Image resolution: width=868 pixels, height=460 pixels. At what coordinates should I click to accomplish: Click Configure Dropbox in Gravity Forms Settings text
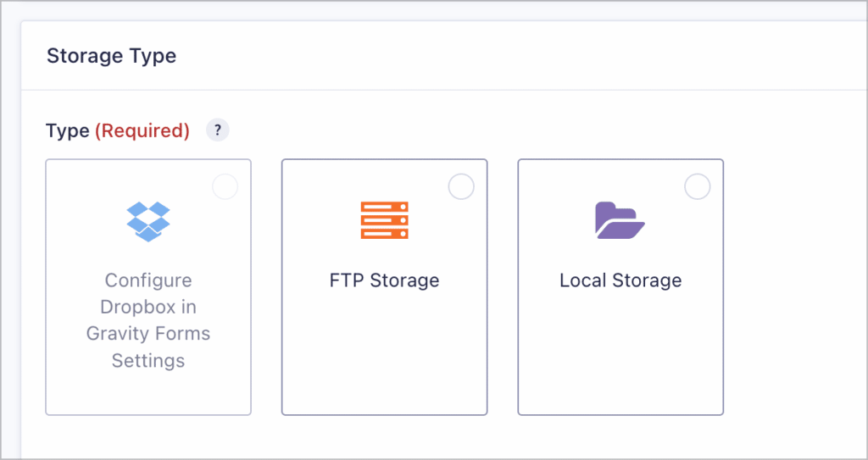(148, 320)
